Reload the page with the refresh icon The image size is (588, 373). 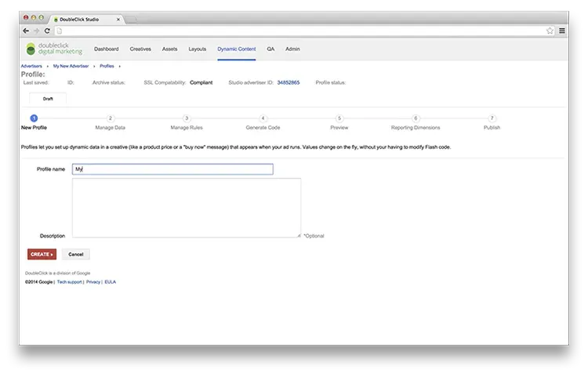pos(48,31)
